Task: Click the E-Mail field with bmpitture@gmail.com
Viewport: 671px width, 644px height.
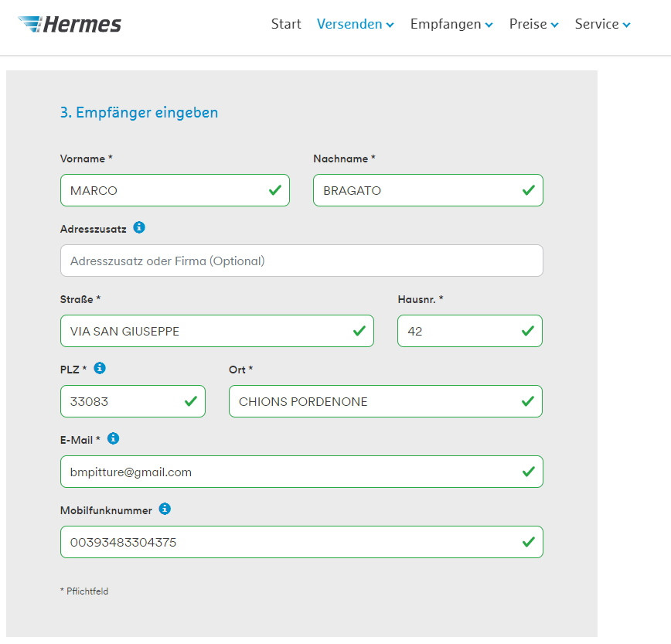Action: pyautogui.click(x=301, y=472)
